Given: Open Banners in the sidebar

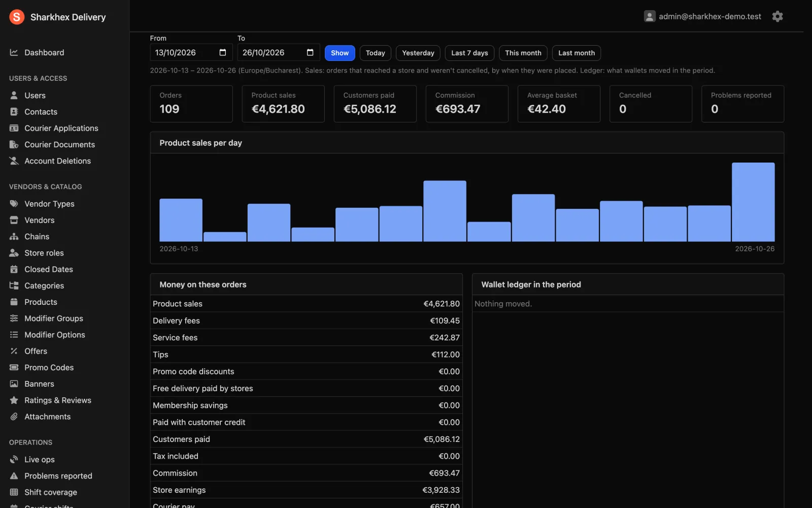Looking at the screenshot, I should coord(39,384).
